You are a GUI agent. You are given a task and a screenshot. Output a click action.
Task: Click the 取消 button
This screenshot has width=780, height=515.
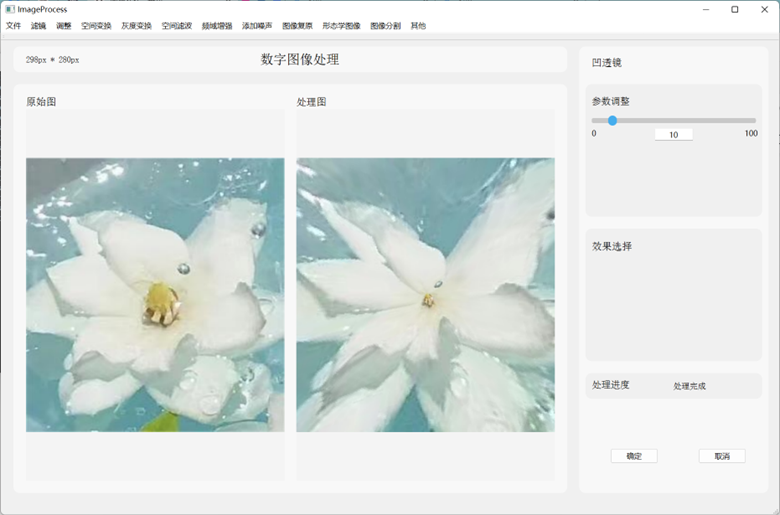pyautogui.click(x=722, y=456)
